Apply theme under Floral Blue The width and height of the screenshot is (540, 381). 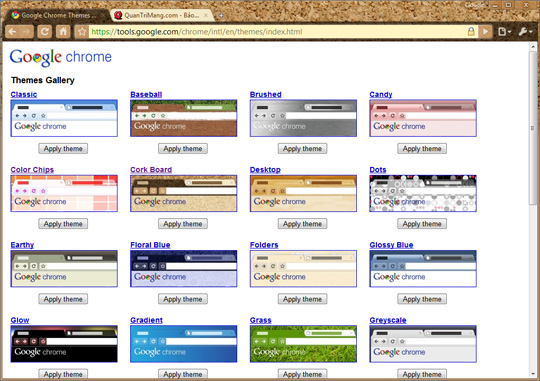183,299
